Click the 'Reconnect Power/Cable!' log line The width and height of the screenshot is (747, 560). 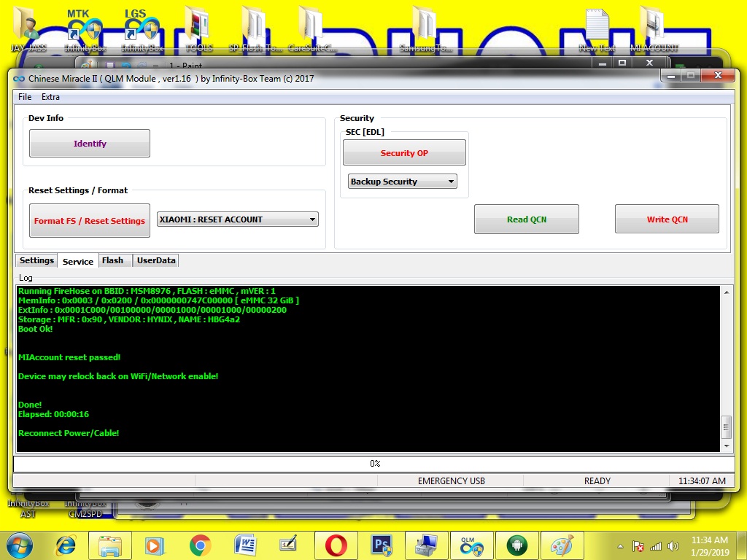69,433
